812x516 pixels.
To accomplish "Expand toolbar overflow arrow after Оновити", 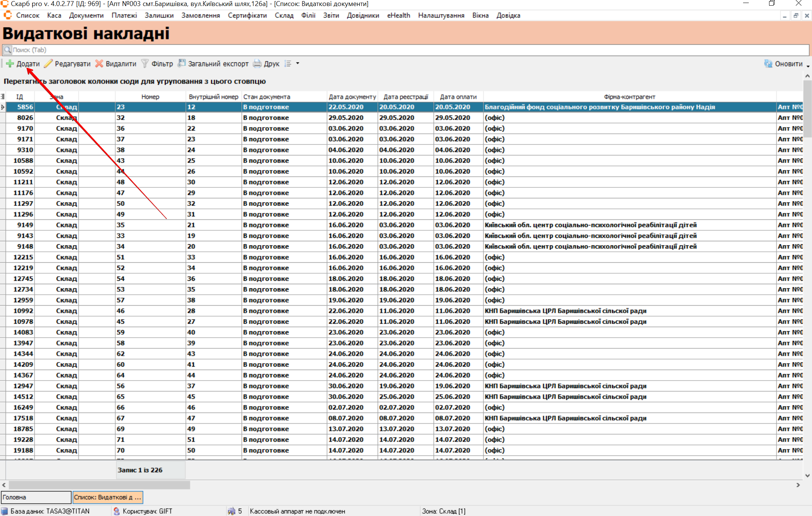I will [808, 66].
